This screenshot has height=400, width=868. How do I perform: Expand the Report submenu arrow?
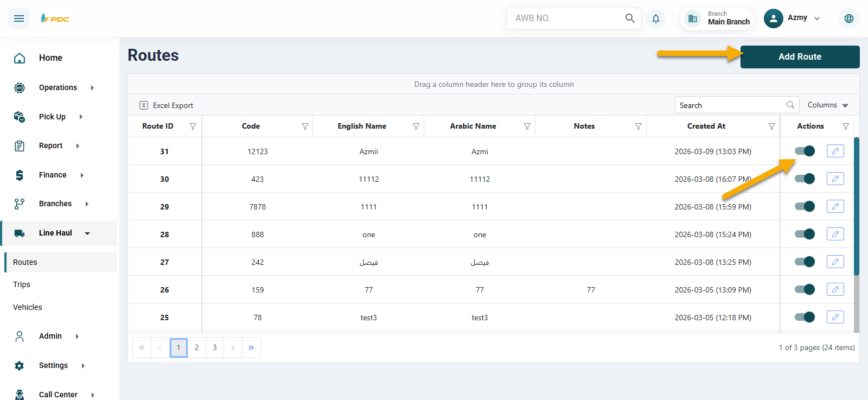(78, 146)
